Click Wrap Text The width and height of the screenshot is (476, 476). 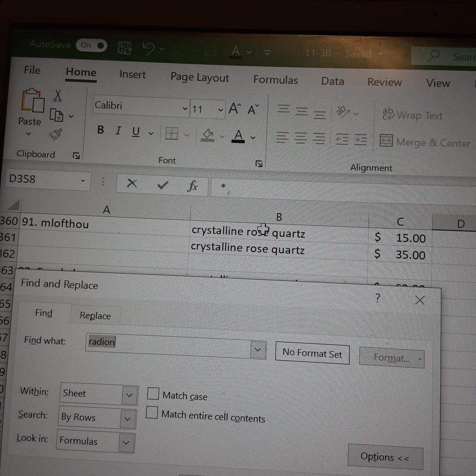point(412,115)
